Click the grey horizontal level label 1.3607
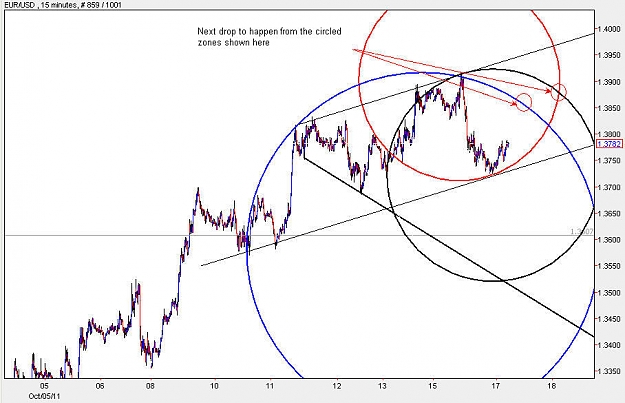This screenshot has width=625, height=403. click(582, 232)
